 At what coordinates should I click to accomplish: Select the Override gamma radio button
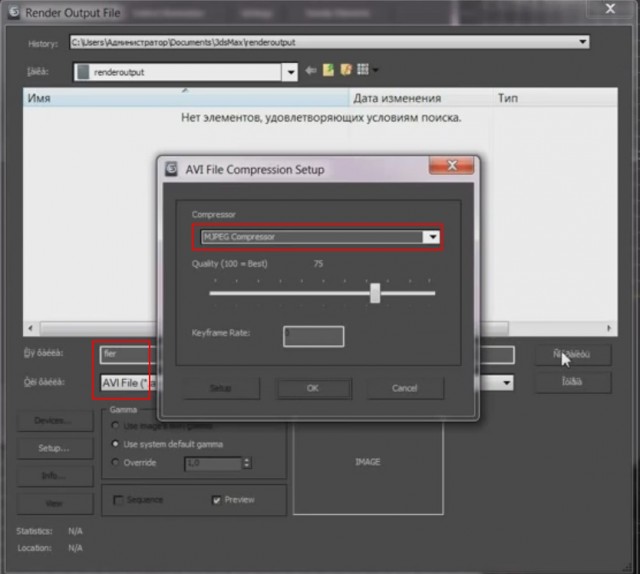tap(115, 462)
